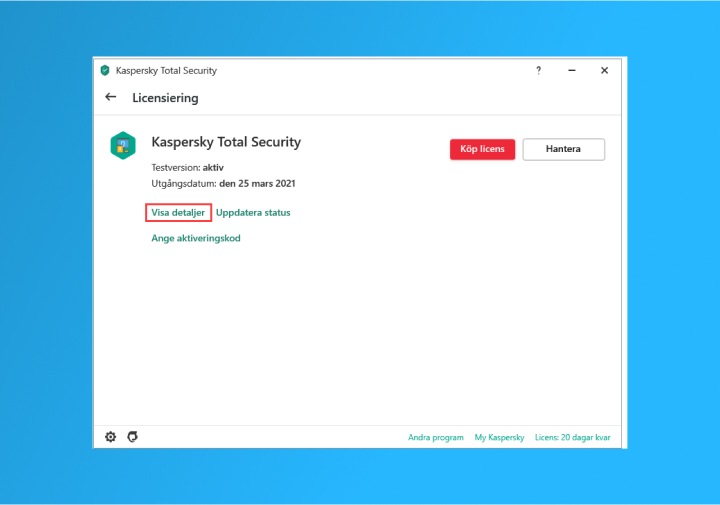Click the Licensiering page heading
720x505 pixels.
(x=165, y=98)
